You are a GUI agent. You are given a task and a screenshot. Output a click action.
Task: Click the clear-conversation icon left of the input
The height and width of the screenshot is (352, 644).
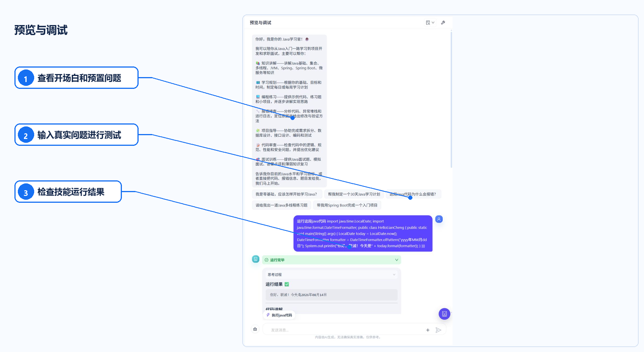point(255,329)
